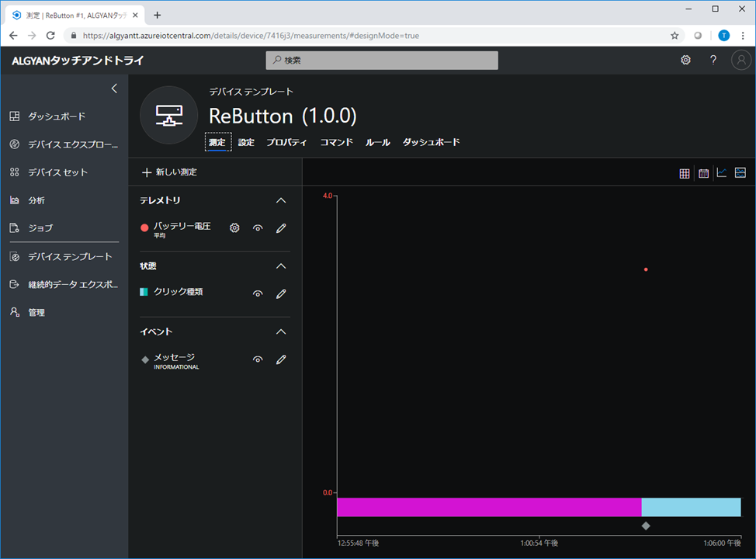756x559 pixels.
Task: Click the Chrome profile avatar T
Action: pyautogui.click(x=723, y=35)
